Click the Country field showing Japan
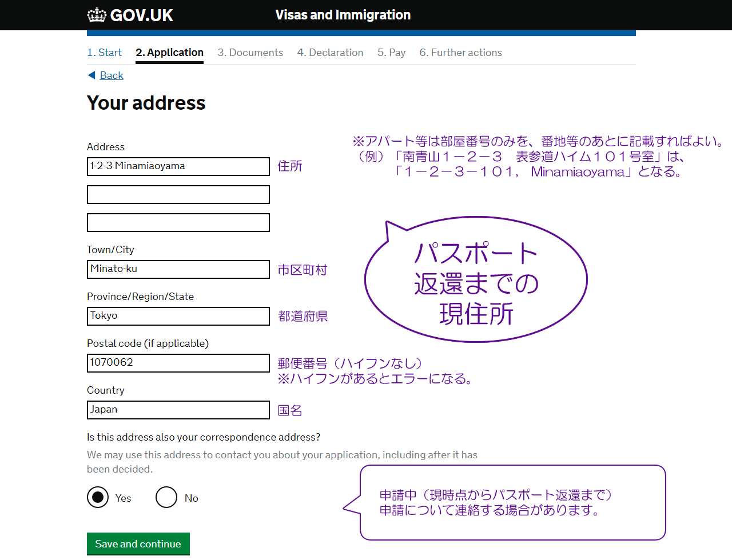Viewport: 732px width, 560px height. click(x=178, y=410)
